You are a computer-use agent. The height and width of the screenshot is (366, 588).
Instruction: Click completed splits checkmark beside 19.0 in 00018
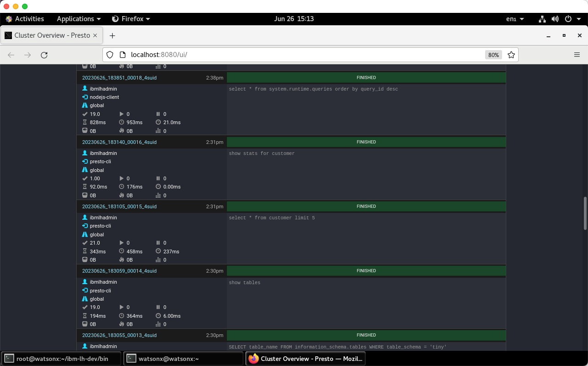(85, 114)
